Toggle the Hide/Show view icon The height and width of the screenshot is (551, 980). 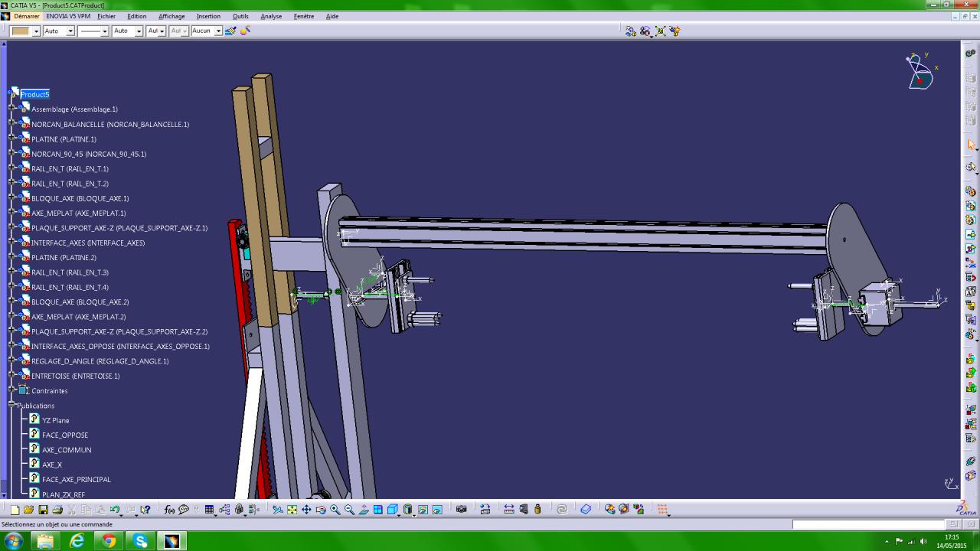(423, 510)
